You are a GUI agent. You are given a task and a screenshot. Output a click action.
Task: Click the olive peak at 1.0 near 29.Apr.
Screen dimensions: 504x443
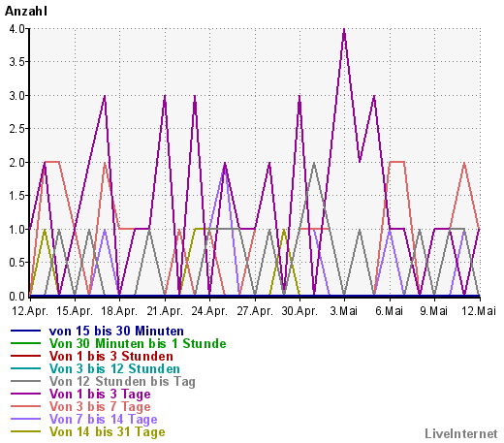(x=284, y=230)
